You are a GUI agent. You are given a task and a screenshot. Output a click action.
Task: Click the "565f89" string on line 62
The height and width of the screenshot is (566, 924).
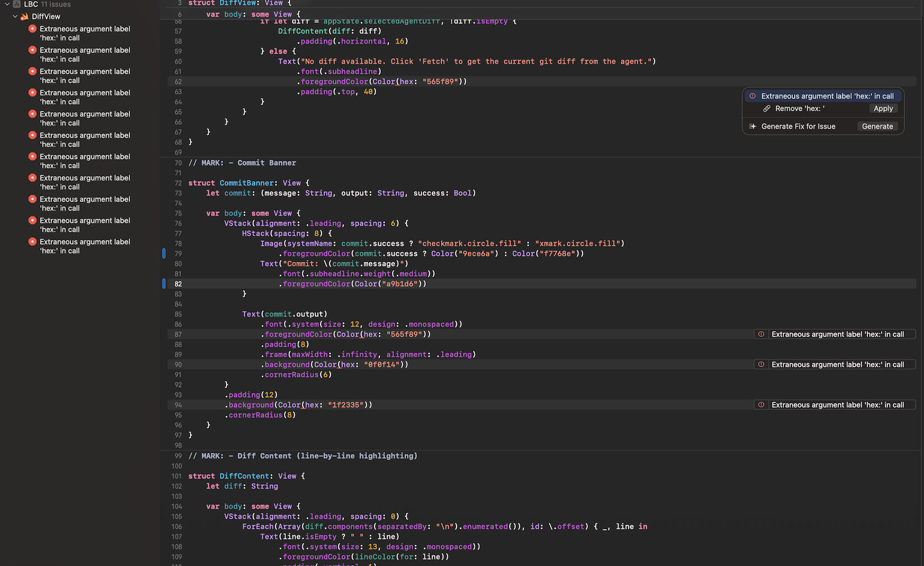tap(440, 82)
